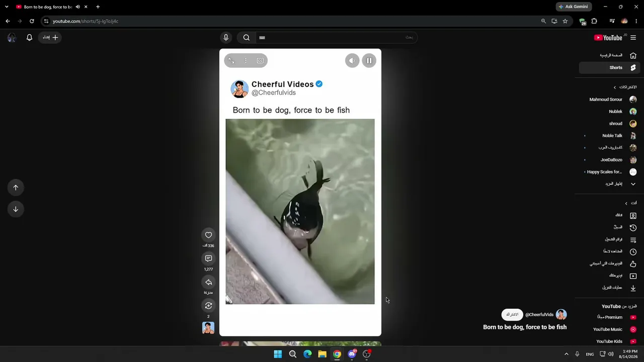
Task: Click the YouTube logo
Action: (609, 38)
